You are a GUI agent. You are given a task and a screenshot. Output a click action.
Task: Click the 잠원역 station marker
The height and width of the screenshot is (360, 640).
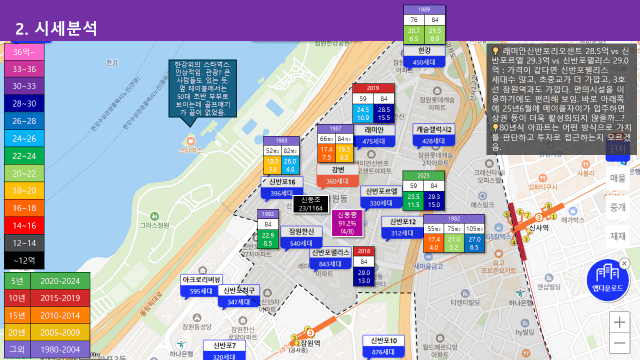point(310,333)
